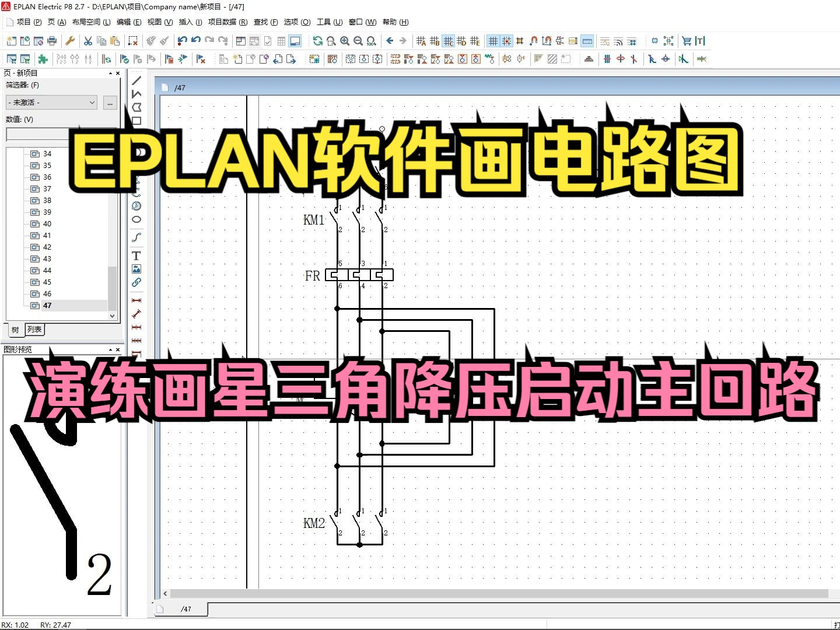840x630 pixels.
Task: Open the 项目 (P) menu
Action: (29, 22)
